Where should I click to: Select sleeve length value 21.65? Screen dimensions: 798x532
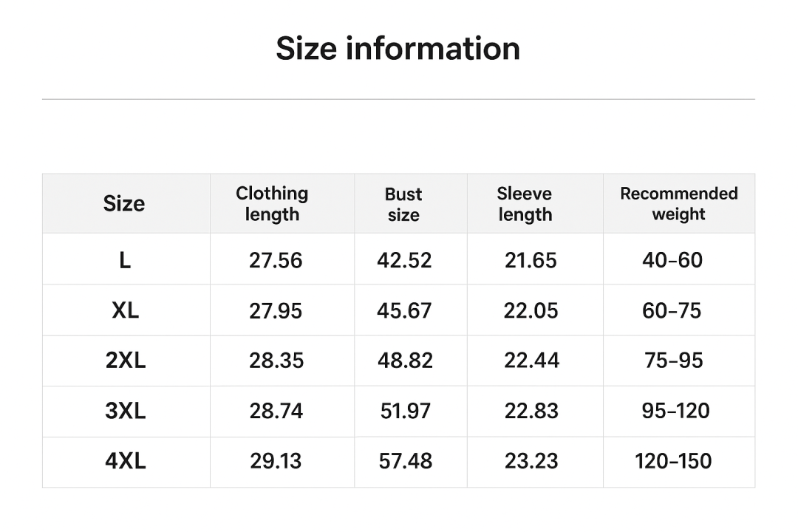point(531,260)
